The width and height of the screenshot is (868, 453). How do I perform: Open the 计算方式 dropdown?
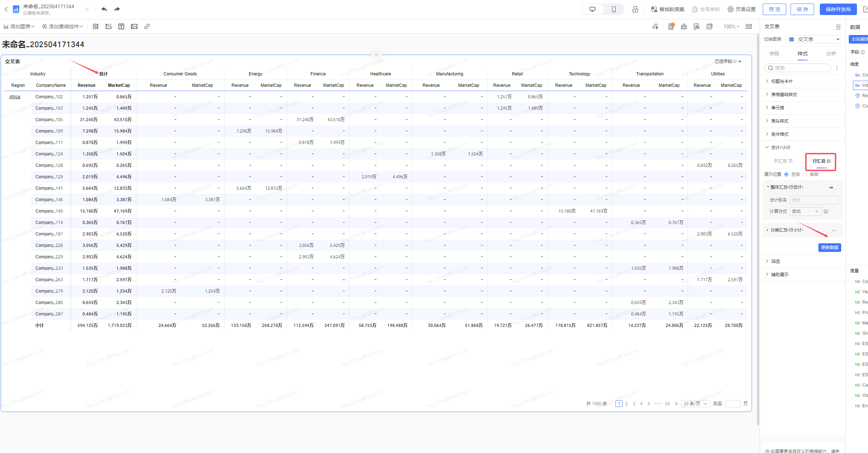pyautogui.click(x=806, y=211)
